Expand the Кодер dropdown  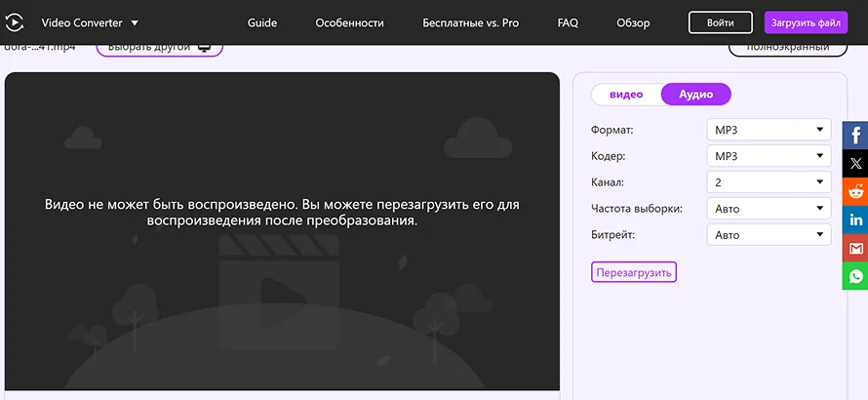pos(769,156)
